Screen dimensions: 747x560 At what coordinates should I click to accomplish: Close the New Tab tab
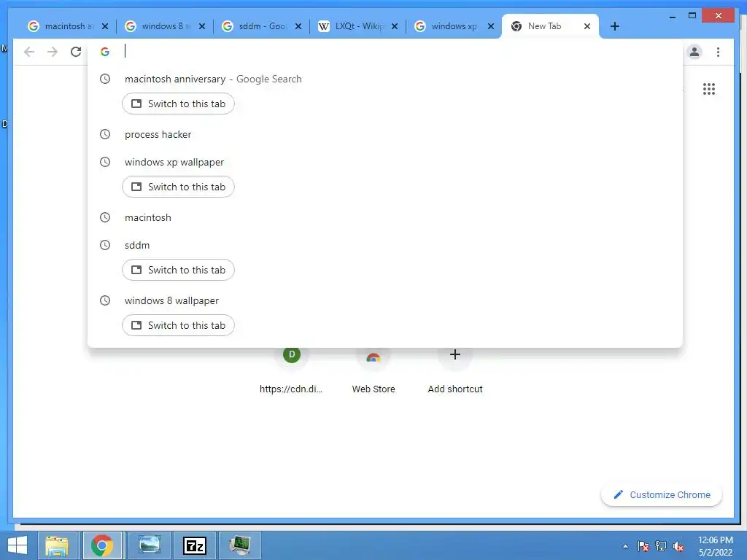pos(587,26)
